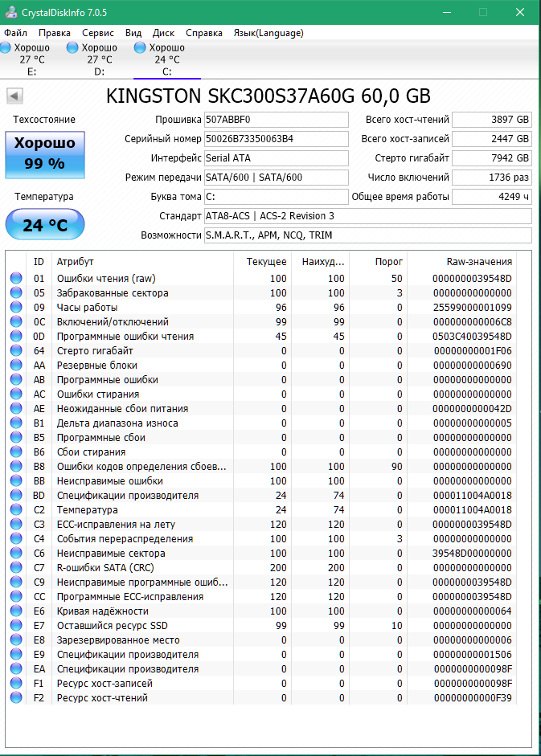Click blue health orb for drive D:
This screenshot has width=541, height=756.
[72, 47]
